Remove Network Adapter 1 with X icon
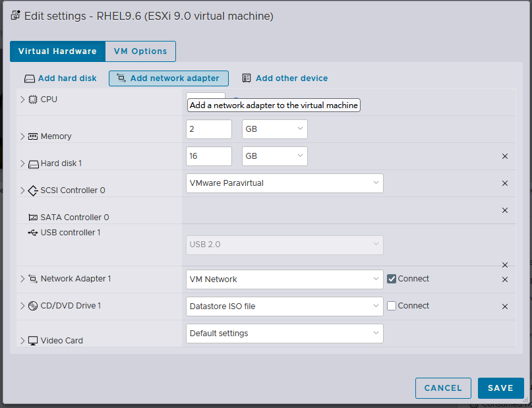532x408 pixels. click(505, 279)
